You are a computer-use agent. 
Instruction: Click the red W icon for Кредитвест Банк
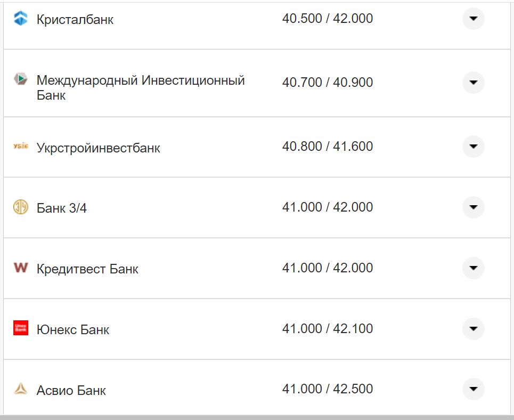[20, 268]
